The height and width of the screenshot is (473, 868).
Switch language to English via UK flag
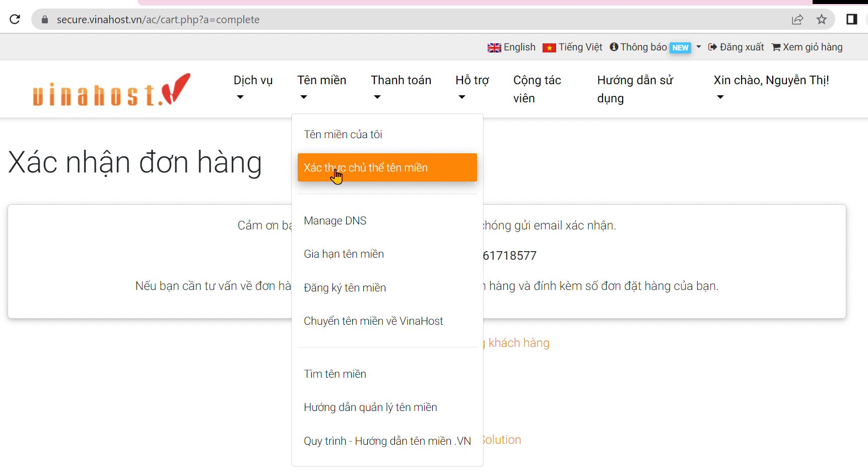coord(511,47)
